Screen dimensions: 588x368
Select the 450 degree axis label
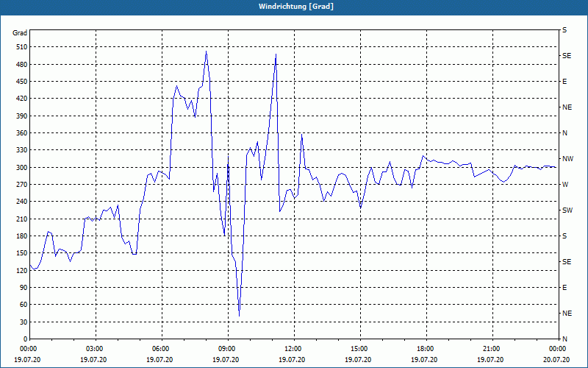(22, 82)
